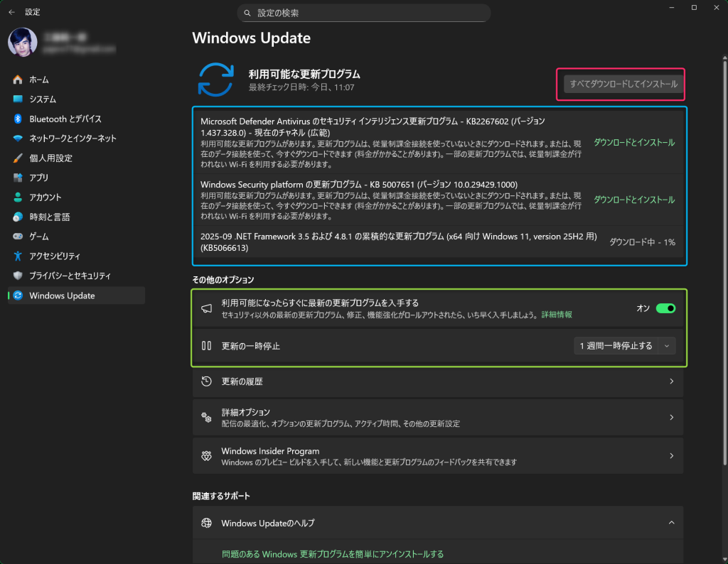Select Time and Language in the sidebar
This screenshot has height=564, width=728.
coord(49,217)
